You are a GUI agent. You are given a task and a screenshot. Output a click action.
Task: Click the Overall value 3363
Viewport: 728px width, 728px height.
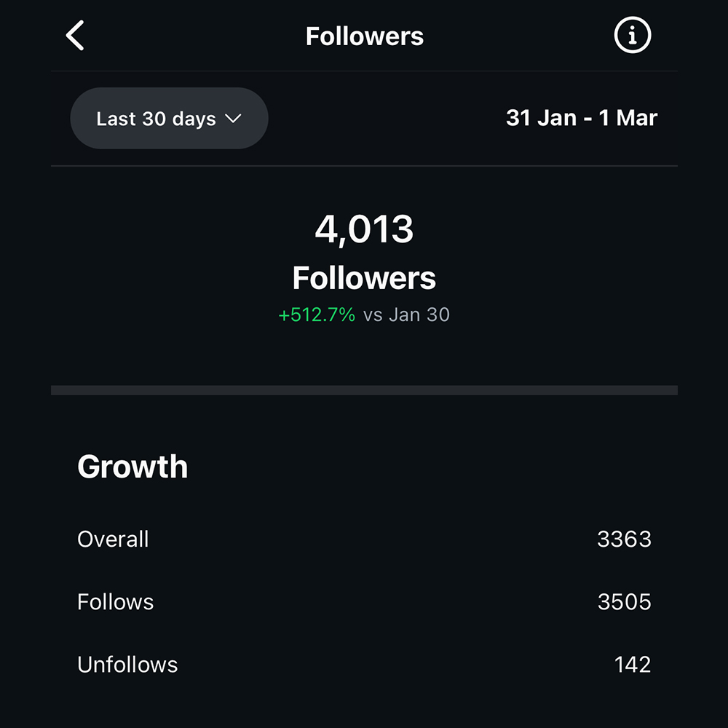[624, 539]
